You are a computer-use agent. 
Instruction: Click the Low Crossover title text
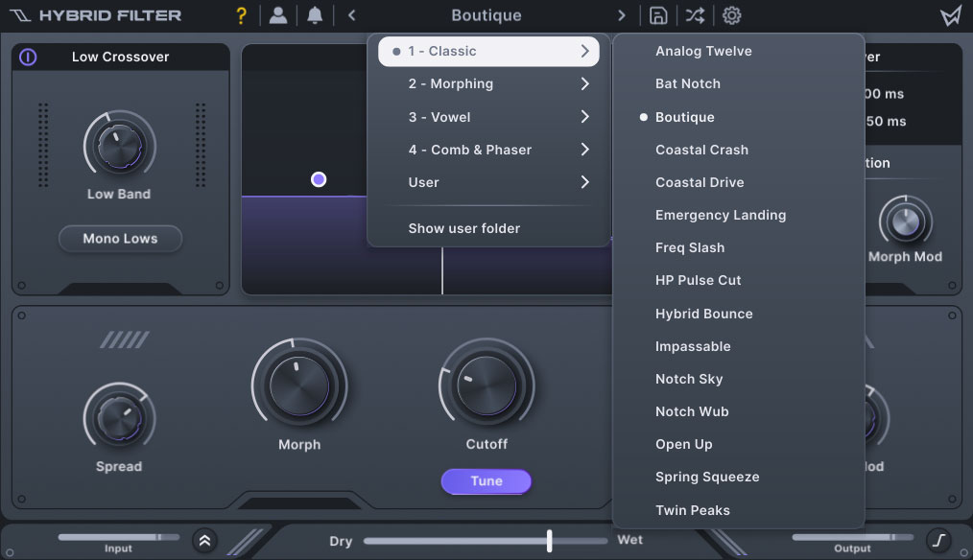(120, 57)
